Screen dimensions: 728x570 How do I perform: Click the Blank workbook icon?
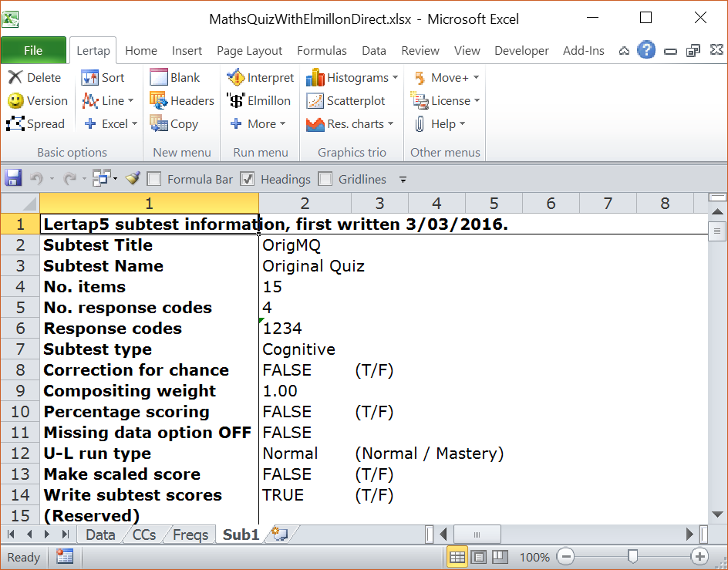point(159,77)
